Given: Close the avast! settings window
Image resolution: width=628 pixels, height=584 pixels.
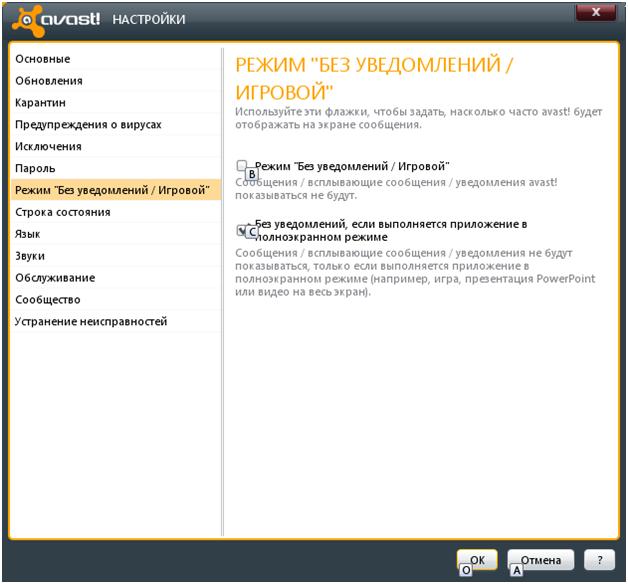Looking at the screenshot, I should [x=596, y=12].
